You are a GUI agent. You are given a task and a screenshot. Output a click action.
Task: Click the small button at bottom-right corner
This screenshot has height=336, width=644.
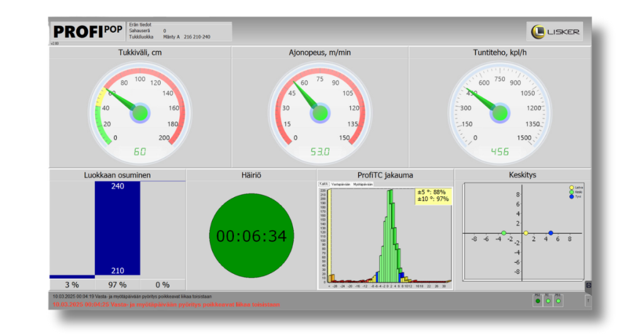point(588,301)
